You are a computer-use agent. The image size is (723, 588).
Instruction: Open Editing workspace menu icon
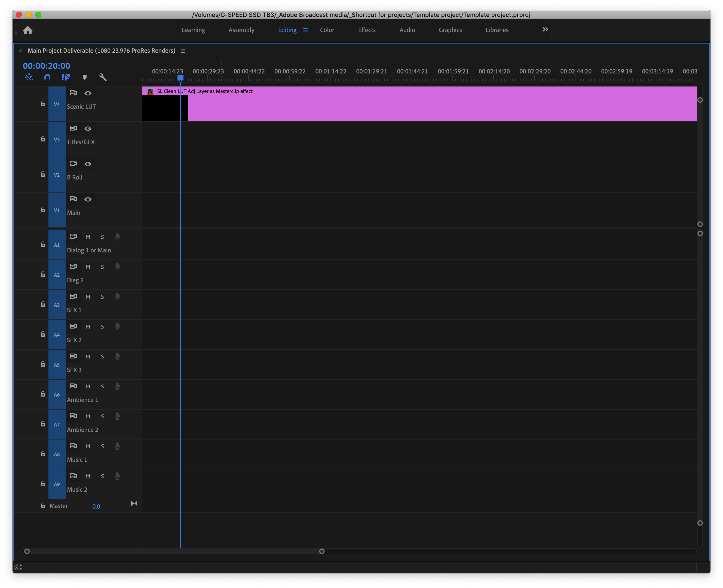(305, 30)
